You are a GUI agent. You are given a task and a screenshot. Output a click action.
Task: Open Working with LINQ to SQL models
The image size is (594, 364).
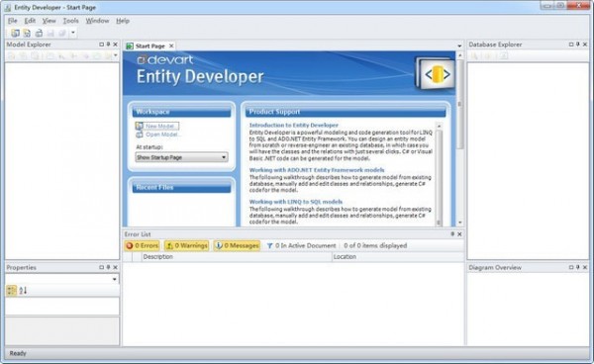[295, 202]
